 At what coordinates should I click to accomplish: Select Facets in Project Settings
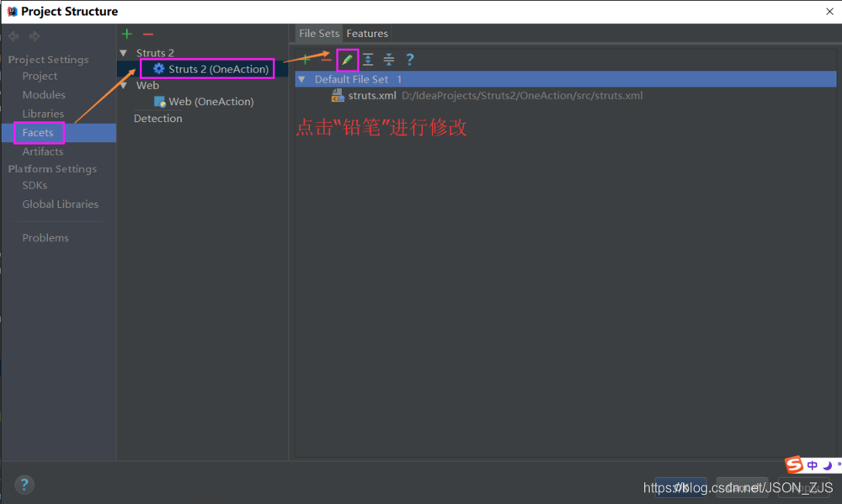pyautogui.click(x=38, y=133)
